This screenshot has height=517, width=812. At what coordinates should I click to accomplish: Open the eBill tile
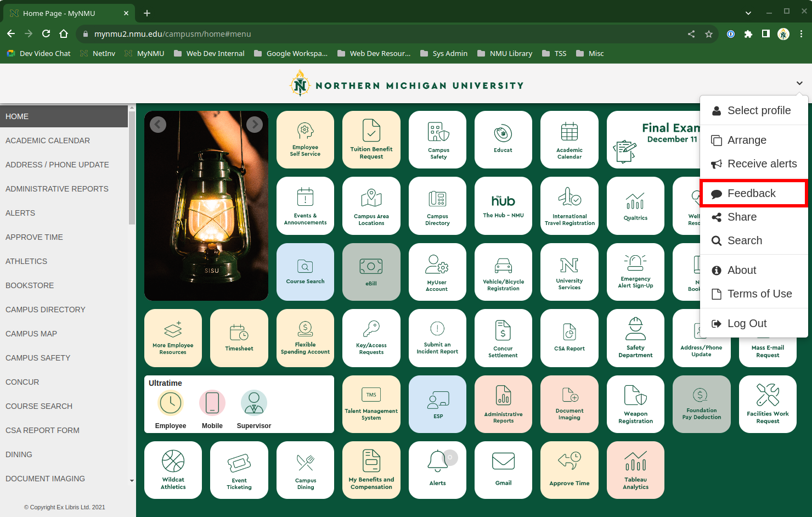(371, 272)
